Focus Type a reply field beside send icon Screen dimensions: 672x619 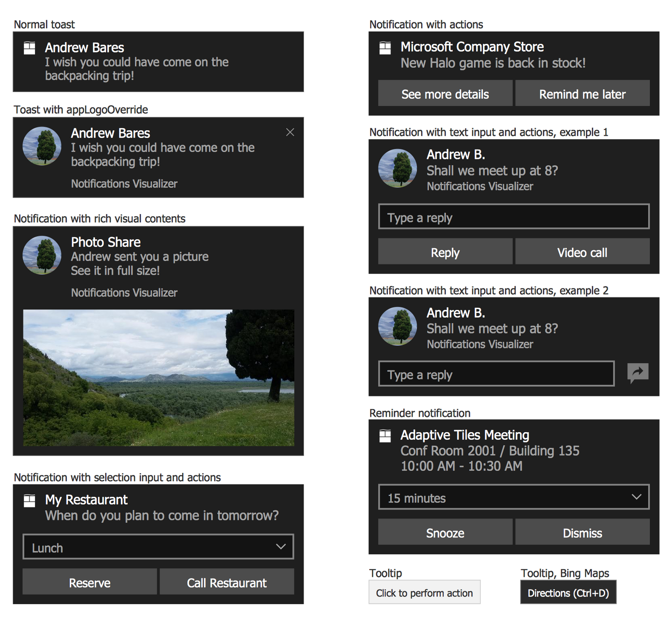click(x=496, y=374)
